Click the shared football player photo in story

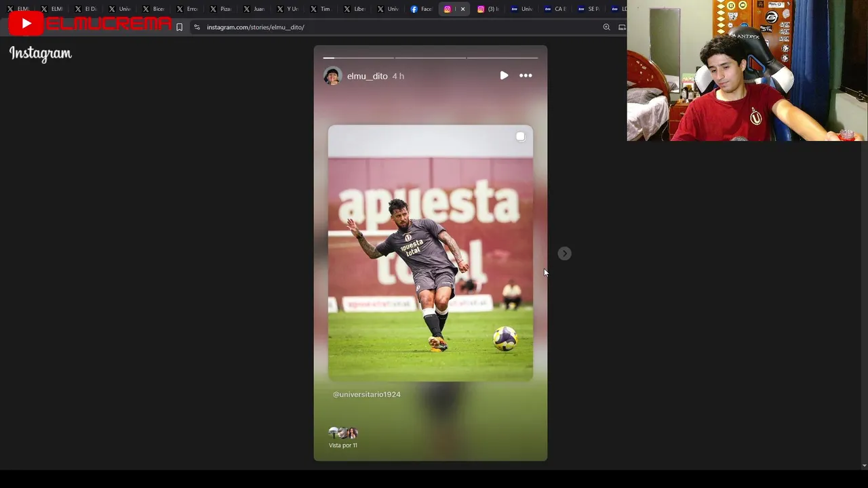pos(431,253)
